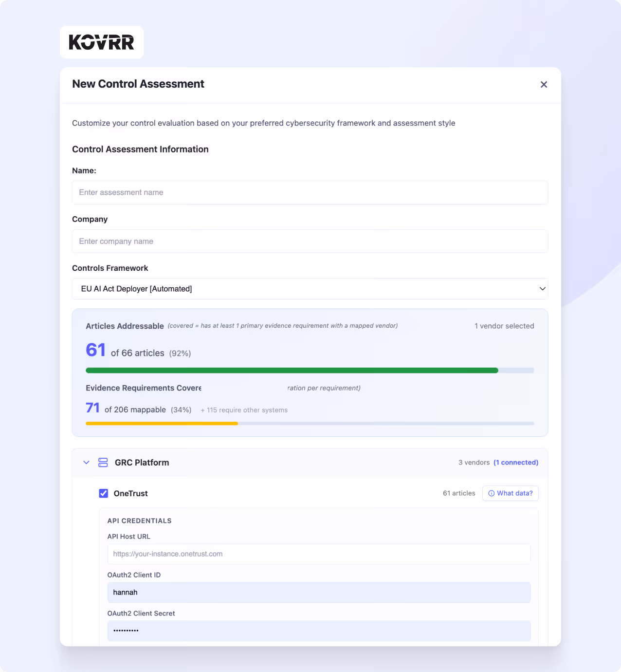Image resolution: width=621 pixels, height=672 pixels.
Task: Open the What data? panel
Action: click(510, 493)
